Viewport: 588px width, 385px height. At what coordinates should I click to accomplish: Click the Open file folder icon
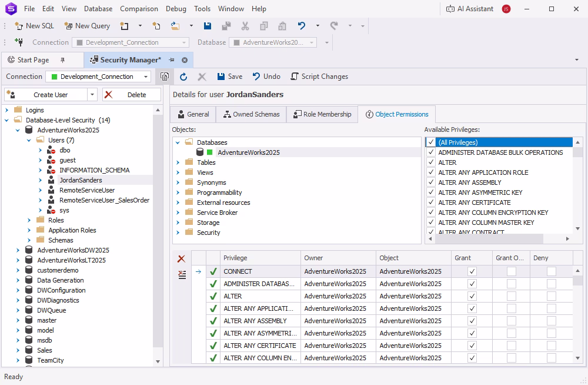[175, 26]
